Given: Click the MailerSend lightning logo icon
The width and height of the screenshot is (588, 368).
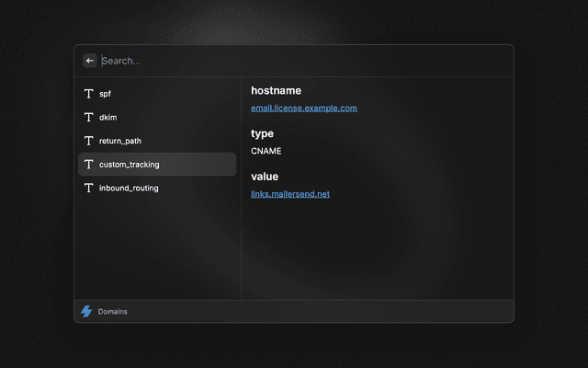Looking at the screenshot, I should [86, 312].
